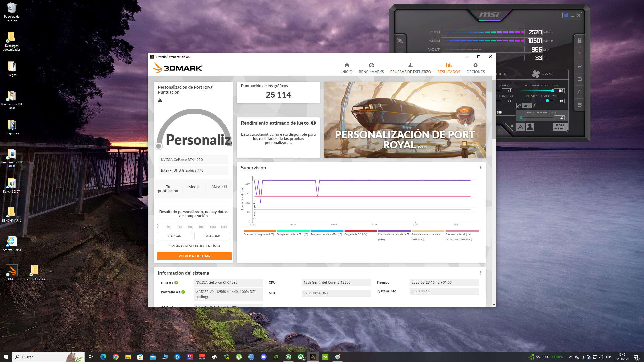Select profile slot 3 in Afterburner
Screen dimensions: 644x362
[x=580, y=79]
